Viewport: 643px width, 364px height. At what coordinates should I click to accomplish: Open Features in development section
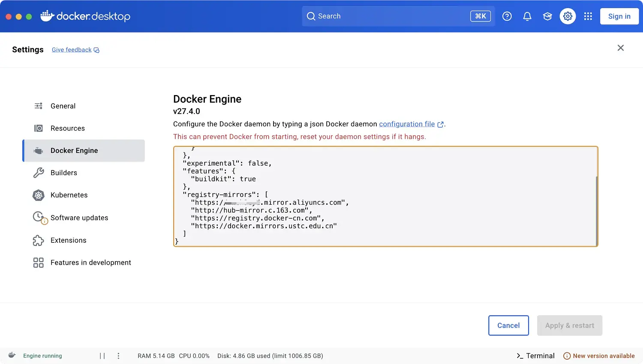[x=90, y=263]
